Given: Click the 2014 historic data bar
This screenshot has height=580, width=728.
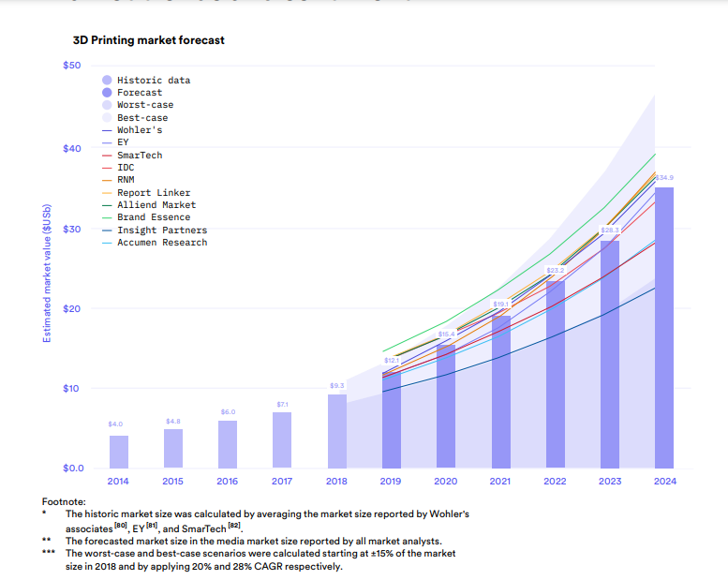Looking at the screenshot, I should click(119, 452).
